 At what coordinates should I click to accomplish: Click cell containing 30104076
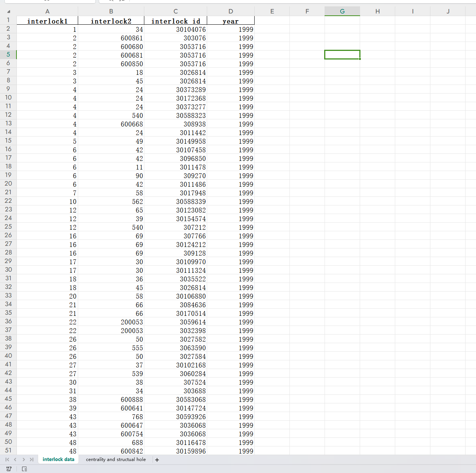point(191,30)
